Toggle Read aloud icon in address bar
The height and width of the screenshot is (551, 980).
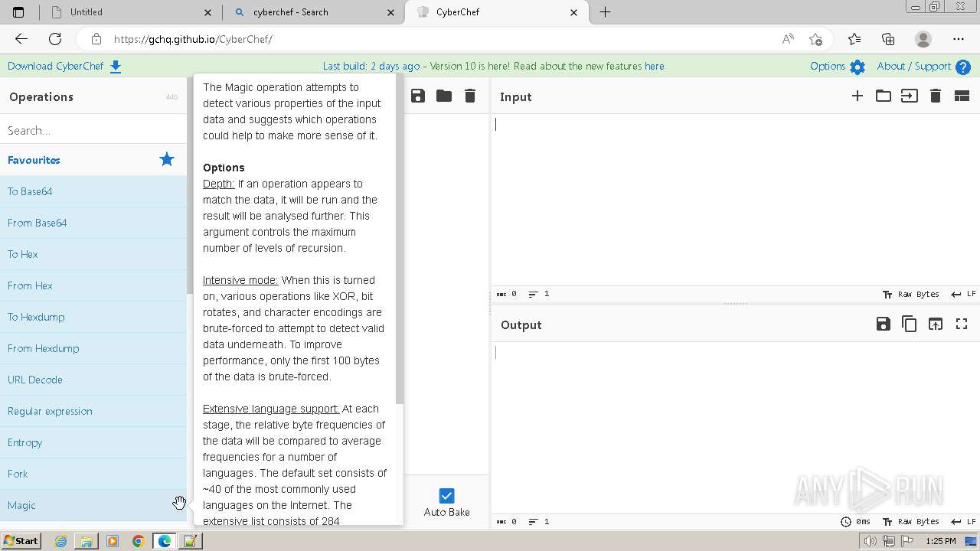(787, 39)
